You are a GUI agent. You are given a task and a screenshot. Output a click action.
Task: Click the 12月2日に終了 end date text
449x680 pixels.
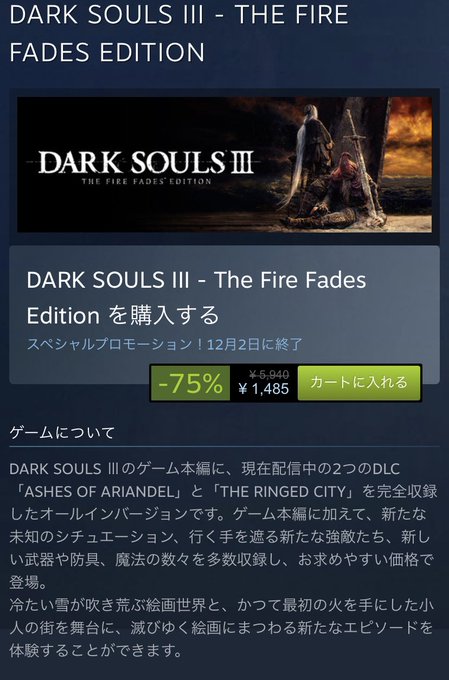[255, 344]
